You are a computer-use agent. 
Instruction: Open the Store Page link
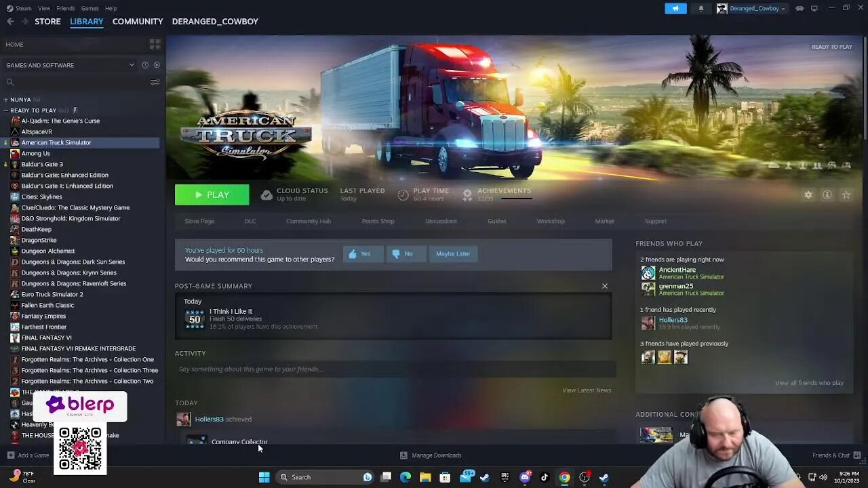coord(199,221)
